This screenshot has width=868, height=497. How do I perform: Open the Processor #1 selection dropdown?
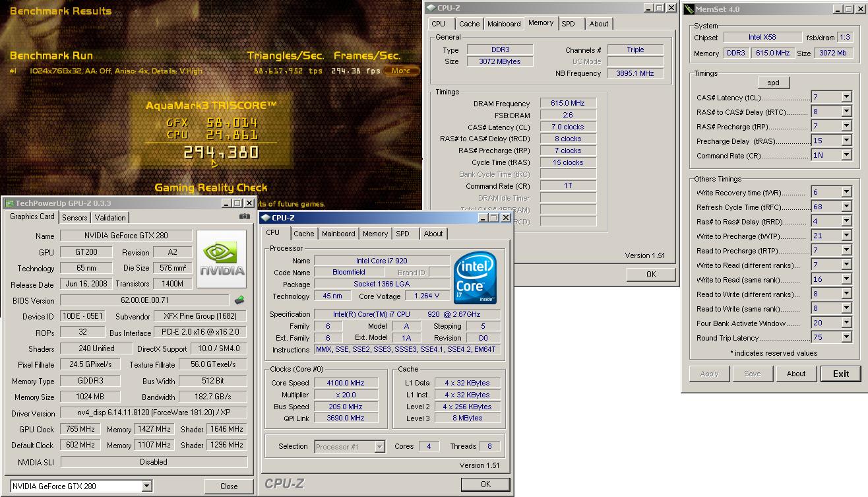(379, 447)
